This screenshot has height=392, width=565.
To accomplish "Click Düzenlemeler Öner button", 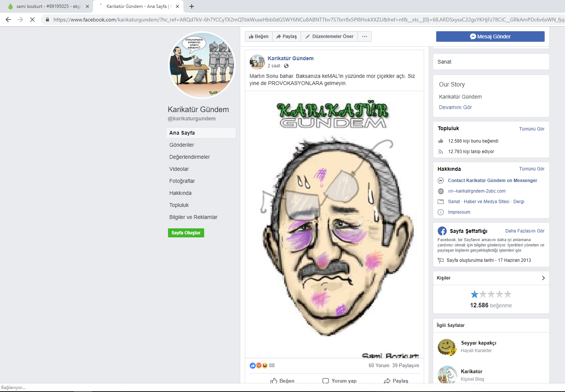I will click(x=329, y=36).
